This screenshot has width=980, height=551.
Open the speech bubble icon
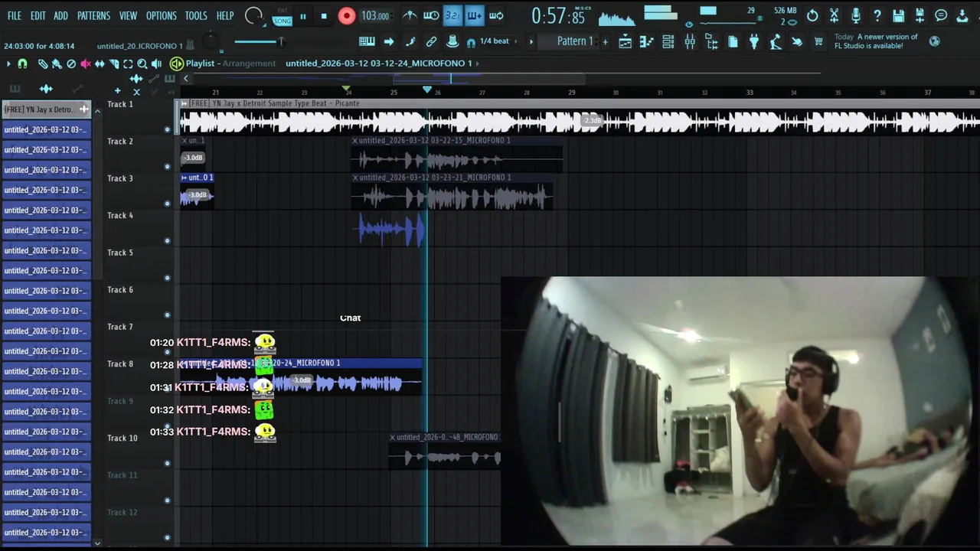[x=942, y=15]
